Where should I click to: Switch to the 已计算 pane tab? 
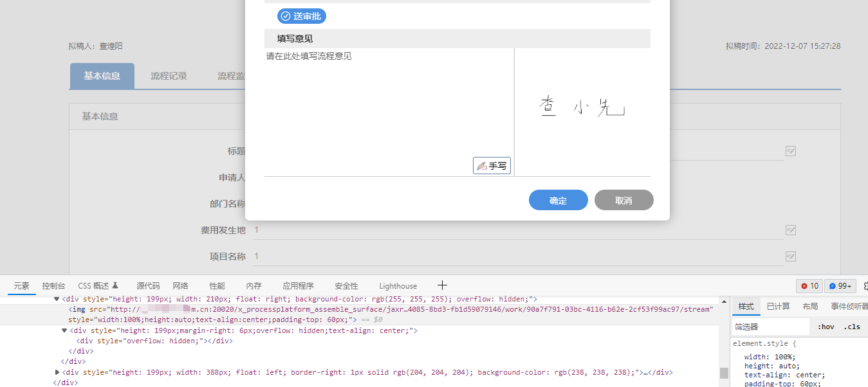click(778, 307)
